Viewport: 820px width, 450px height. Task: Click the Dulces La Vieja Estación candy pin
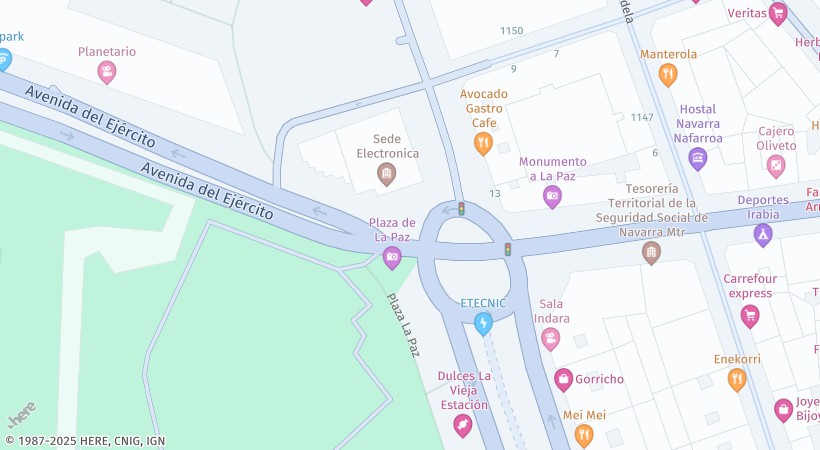(x=463, y=426)
